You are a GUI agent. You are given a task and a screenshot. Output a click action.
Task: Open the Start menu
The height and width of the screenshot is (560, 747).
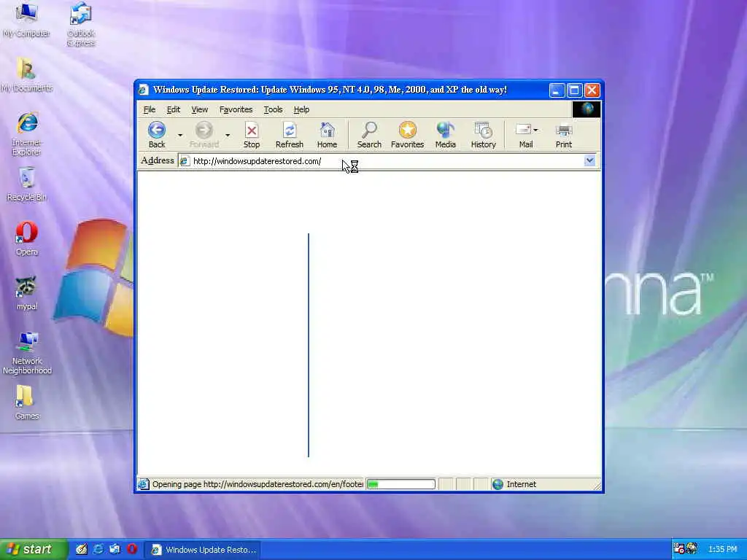pyautogui.click(x=34, y=550)
